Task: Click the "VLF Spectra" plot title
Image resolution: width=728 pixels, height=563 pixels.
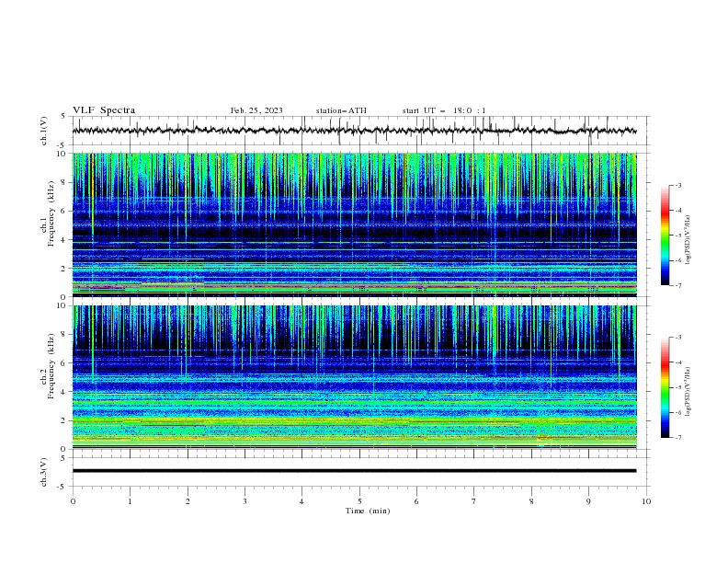Action: click(x=104, y=110)
